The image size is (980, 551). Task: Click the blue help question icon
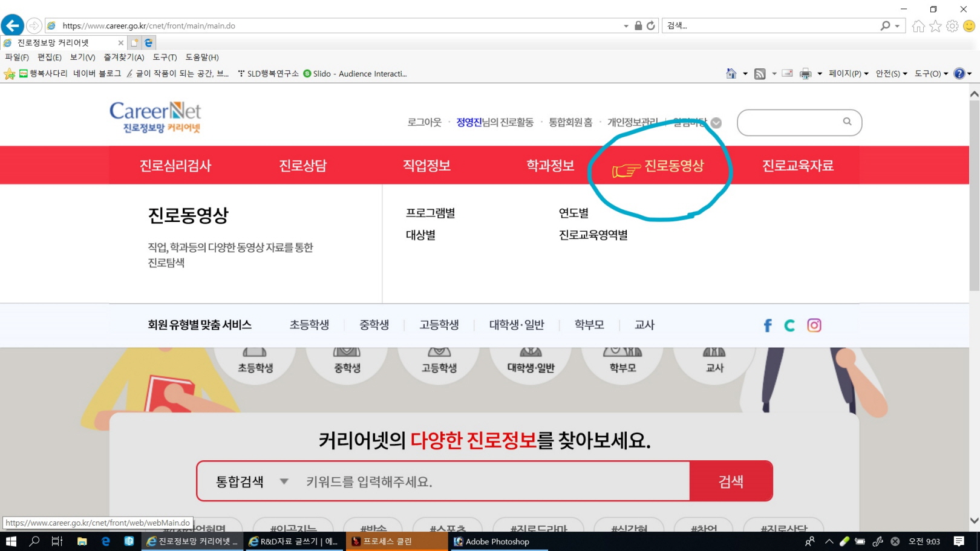point(959,74)
